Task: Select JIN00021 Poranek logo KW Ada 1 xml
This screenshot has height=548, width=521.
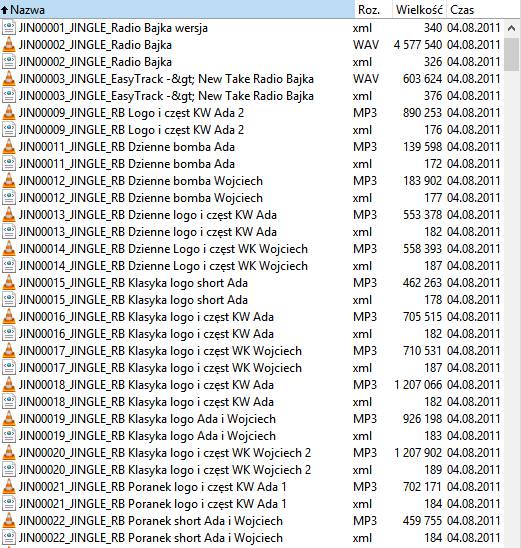Action: 252,504
